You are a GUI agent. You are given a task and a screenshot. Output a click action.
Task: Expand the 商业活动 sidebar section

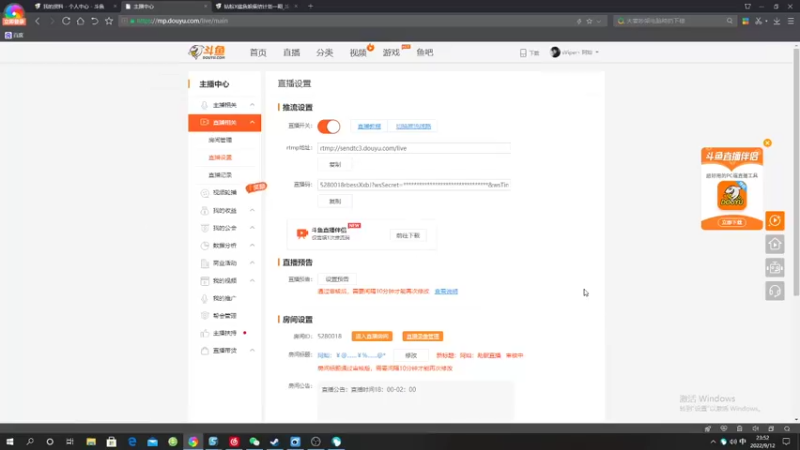coord(252,263)
